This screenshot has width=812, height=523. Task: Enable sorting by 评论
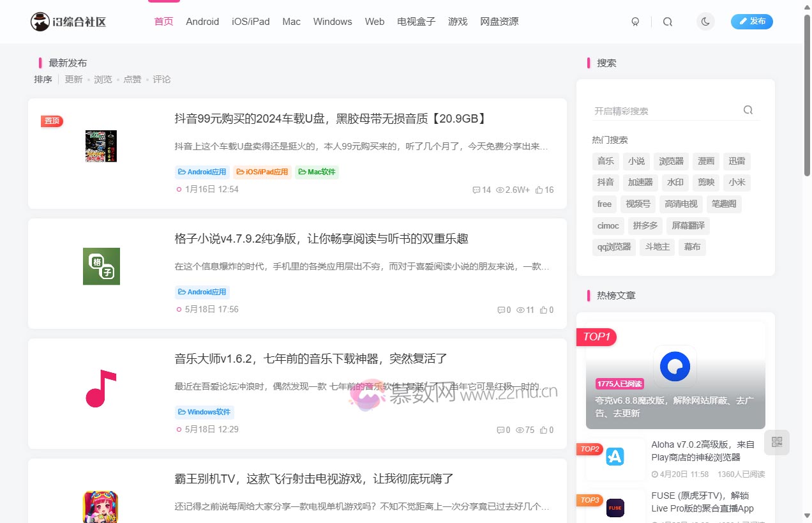pos(162,79)
